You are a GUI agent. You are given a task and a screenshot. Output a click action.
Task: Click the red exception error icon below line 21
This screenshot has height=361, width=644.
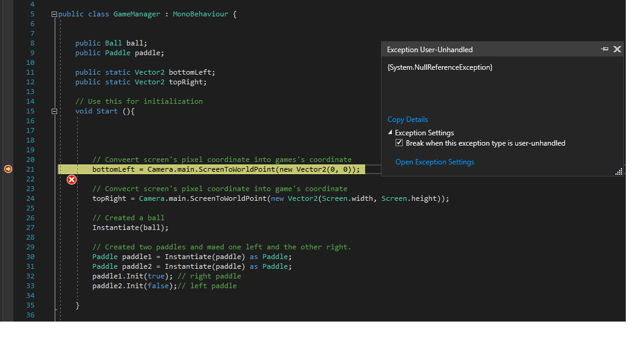pos(72,179)
